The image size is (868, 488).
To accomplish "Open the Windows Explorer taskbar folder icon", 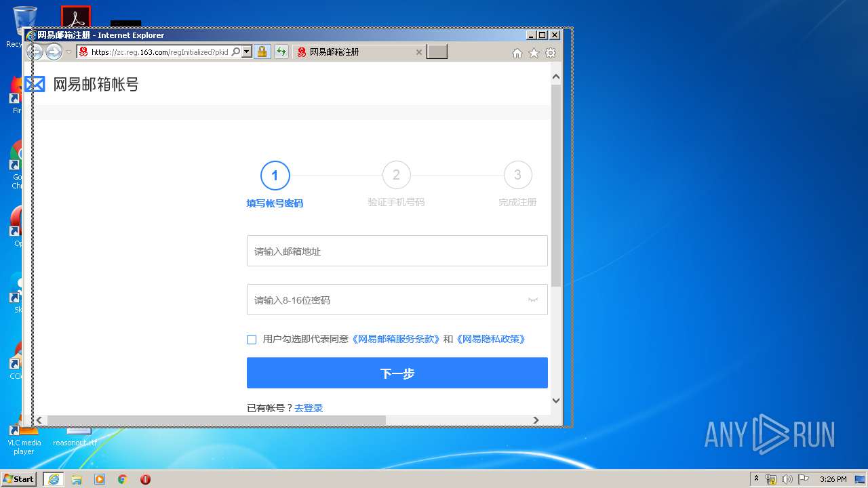I will [x=77, y=479].
